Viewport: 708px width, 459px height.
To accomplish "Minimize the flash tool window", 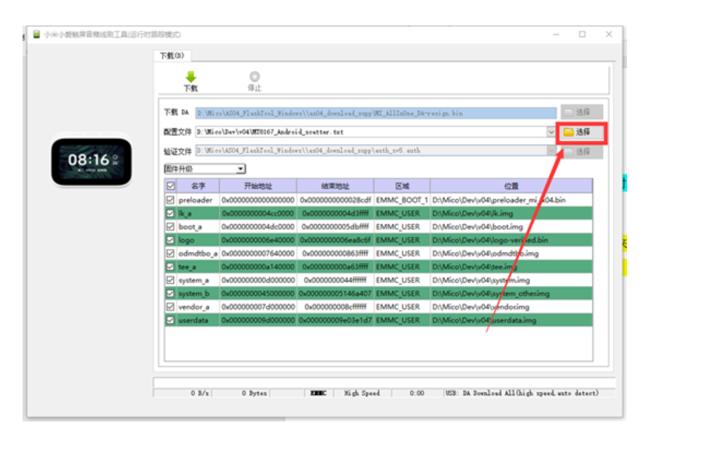I will (556, 34).
